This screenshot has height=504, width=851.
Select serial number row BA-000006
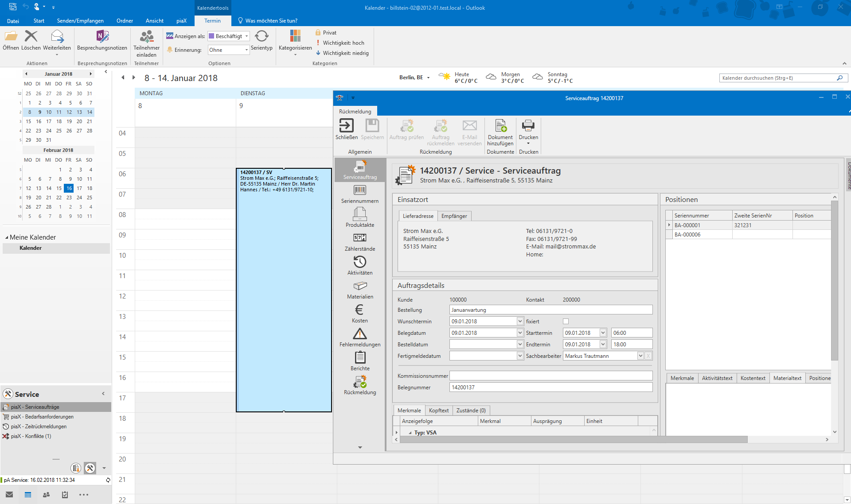748,235
